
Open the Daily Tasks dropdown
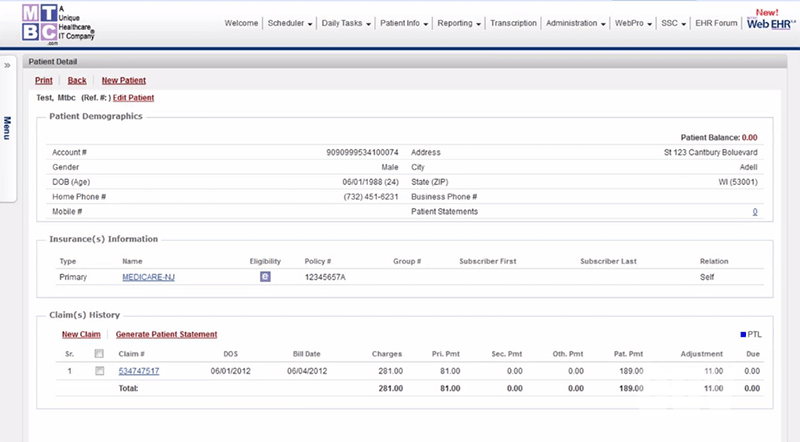[348, 23]
